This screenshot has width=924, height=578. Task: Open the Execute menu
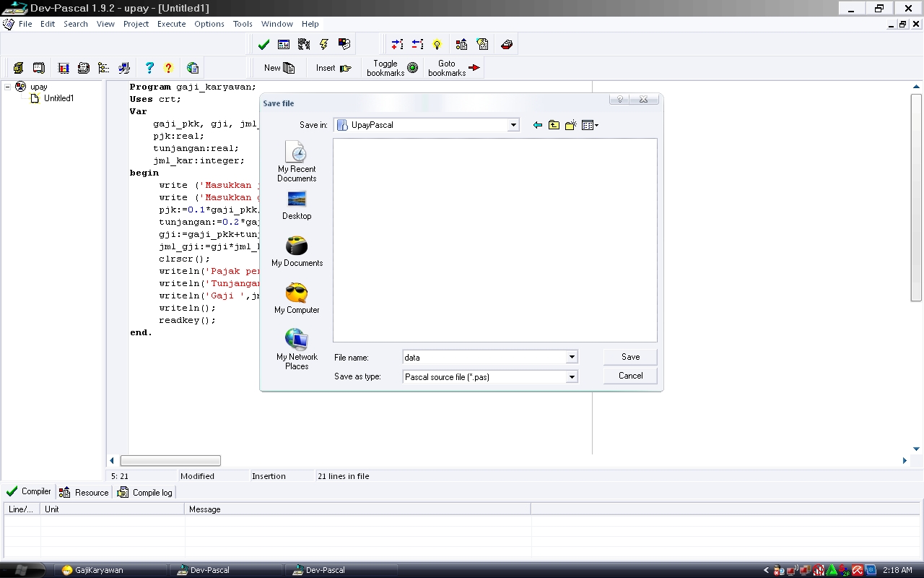tap(172, 24)
